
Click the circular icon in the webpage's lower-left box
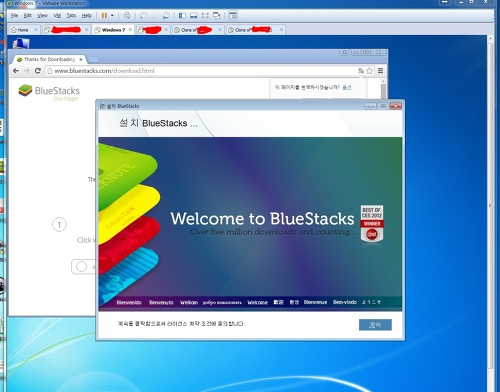point(81,266)
